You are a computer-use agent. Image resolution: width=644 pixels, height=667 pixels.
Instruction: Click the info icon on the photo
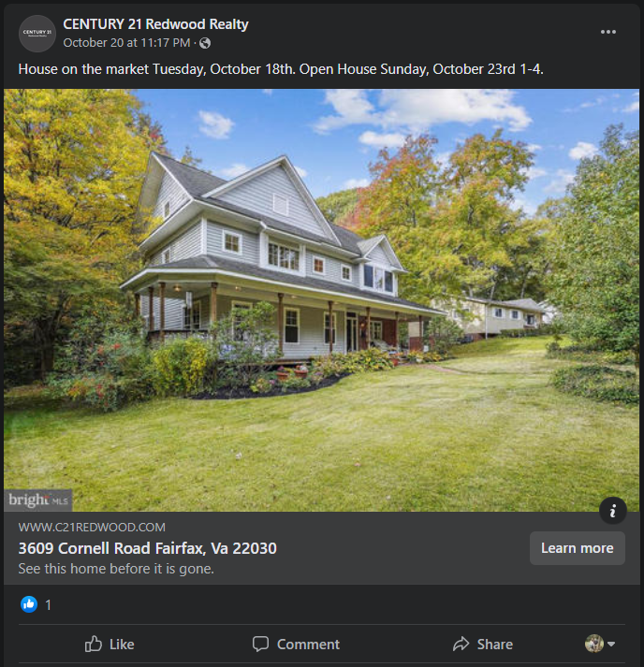pyautogui.click(x=612, y=510)
